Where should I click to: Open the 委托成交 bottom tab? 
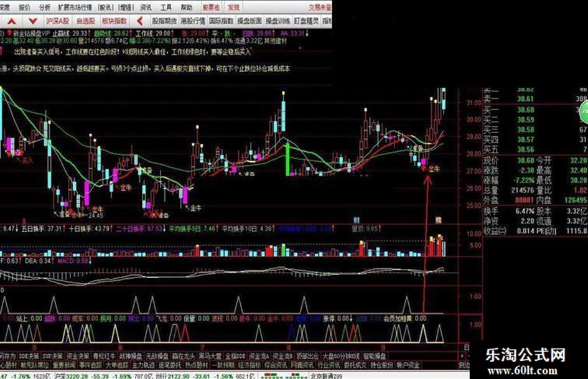pos(355,365)
